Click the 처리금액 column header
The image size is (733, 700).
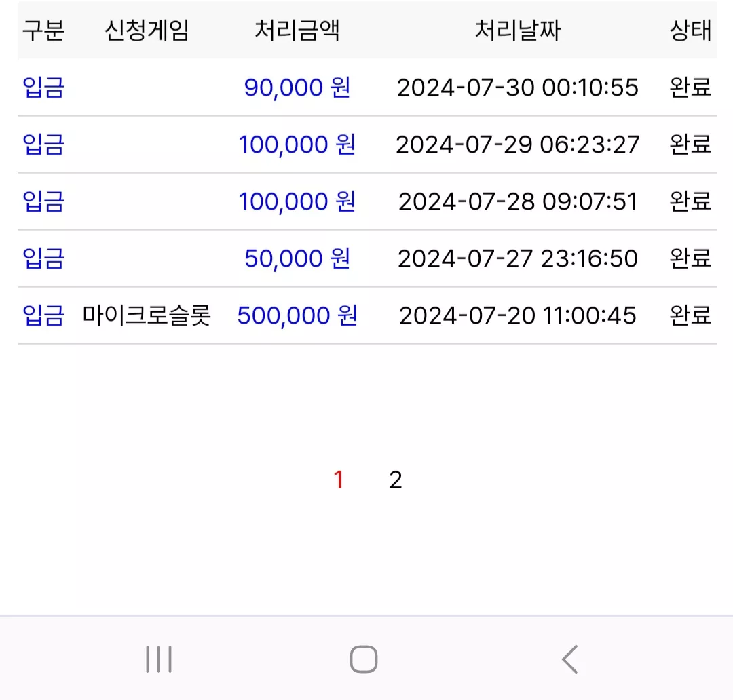point(297,31)
